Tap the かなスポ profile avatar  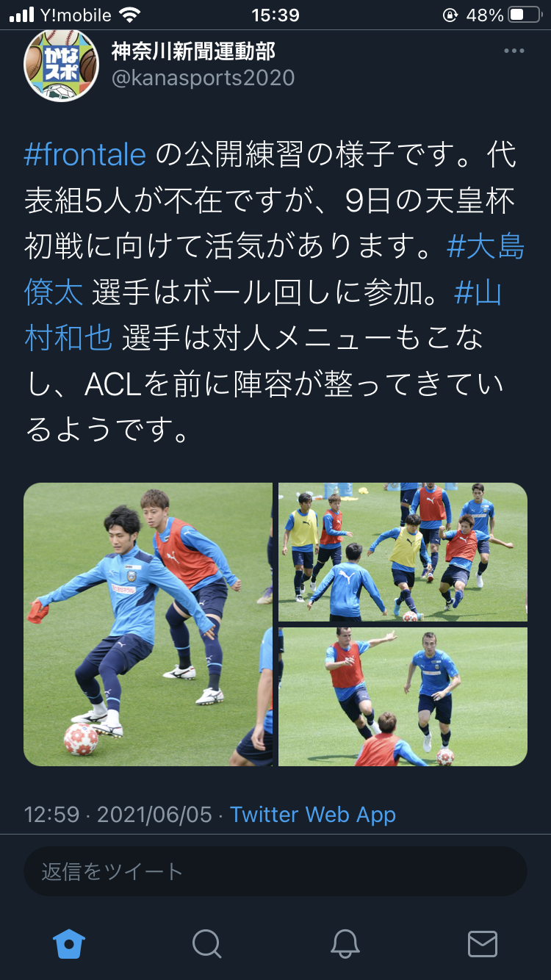click(x=61, y=65)
